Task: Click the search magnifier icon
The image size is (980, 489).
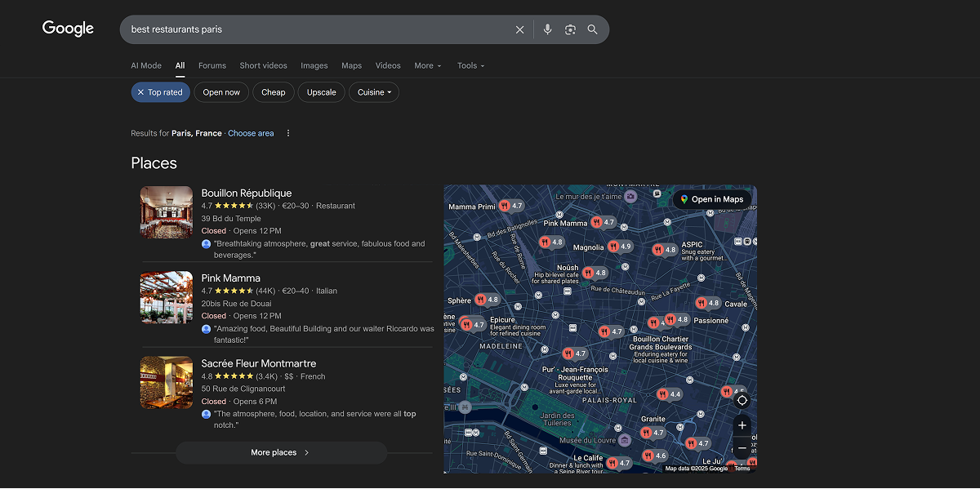Action: point(592,29)
